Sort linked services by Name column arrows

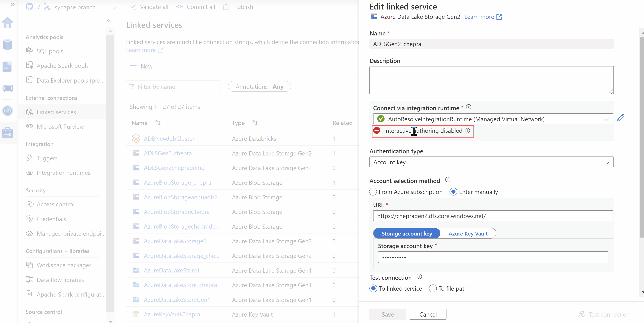[x=157, y=123]
